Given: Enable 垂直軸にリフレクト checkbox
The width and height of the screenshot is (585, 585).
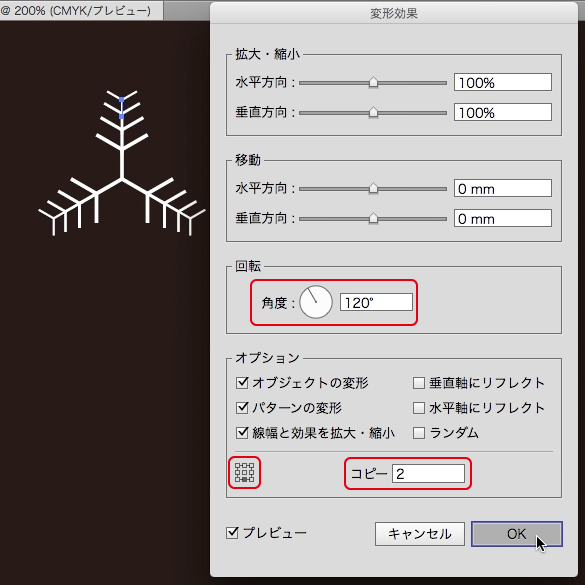Looking at the screenshot, I should (x=419, y=383).
